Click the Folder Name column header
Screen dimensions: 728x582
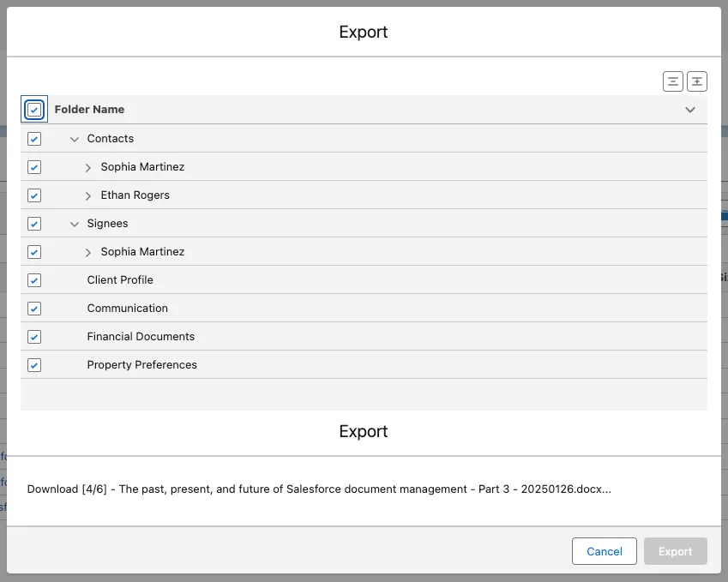89,110
